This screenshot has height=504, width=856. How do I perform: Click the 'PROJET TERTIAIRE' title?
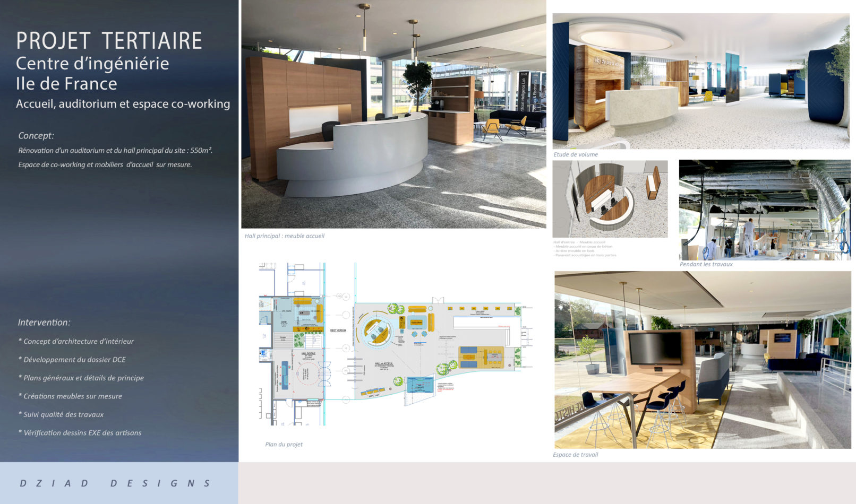tap(109, 41)
